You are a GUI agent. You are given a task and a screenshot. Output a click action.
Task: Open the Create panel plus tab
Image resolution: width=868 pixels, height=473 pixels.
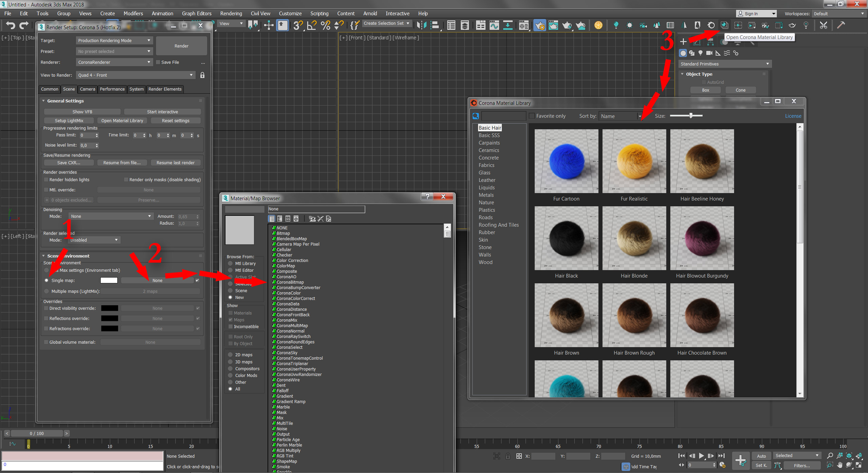[683, 42]
